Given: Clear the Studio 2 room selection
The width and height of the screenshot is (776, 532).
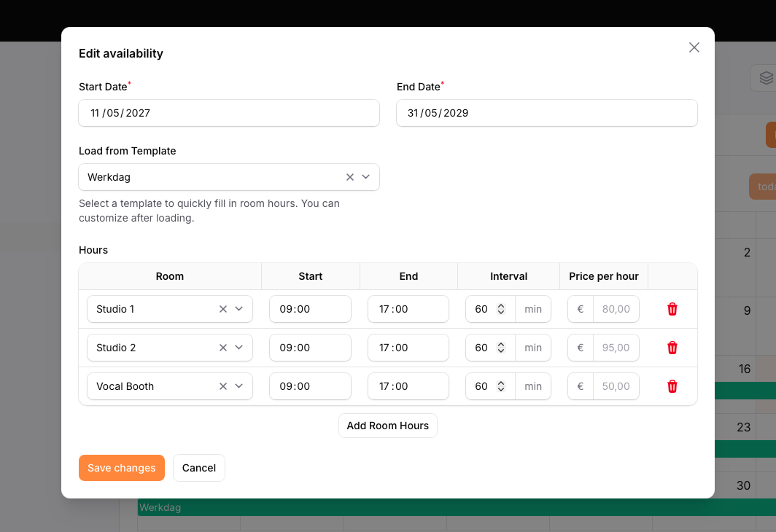Looking at the screenshot, I should 223,348.
